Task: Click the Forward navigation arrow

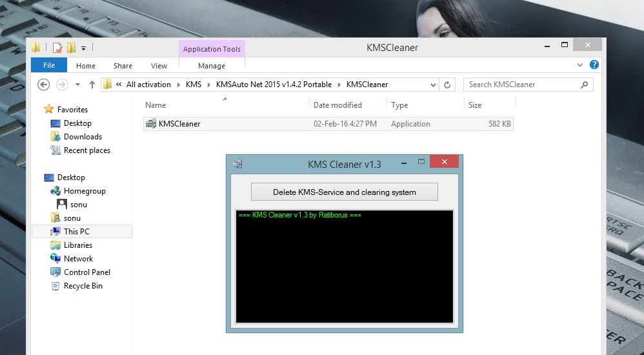Action: coord(62,84)
